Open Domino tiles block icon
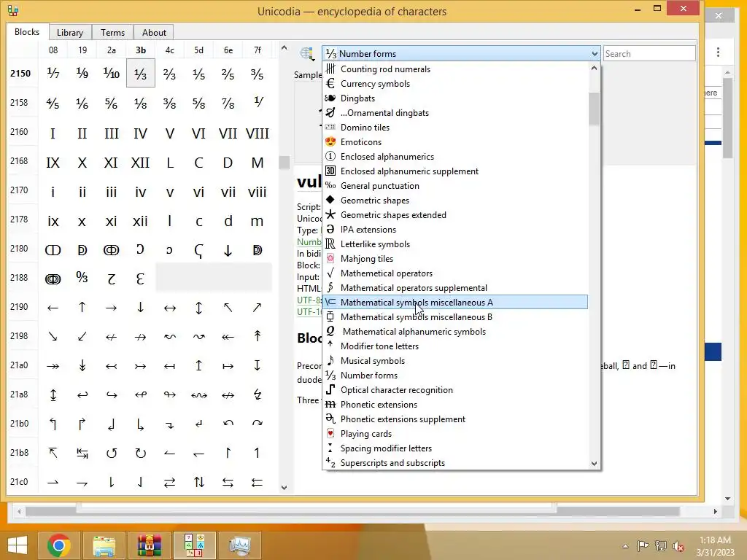Image resolution: width=747 pixels, height=560 pixels. (330, 128)
